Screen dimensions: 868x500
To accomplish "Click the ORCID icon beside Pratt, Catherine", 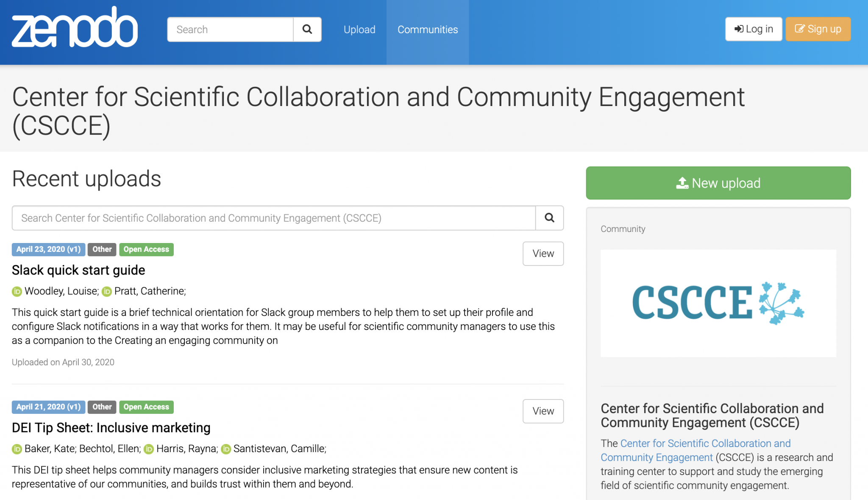I will pyautogui.click(x=107, y=291).
